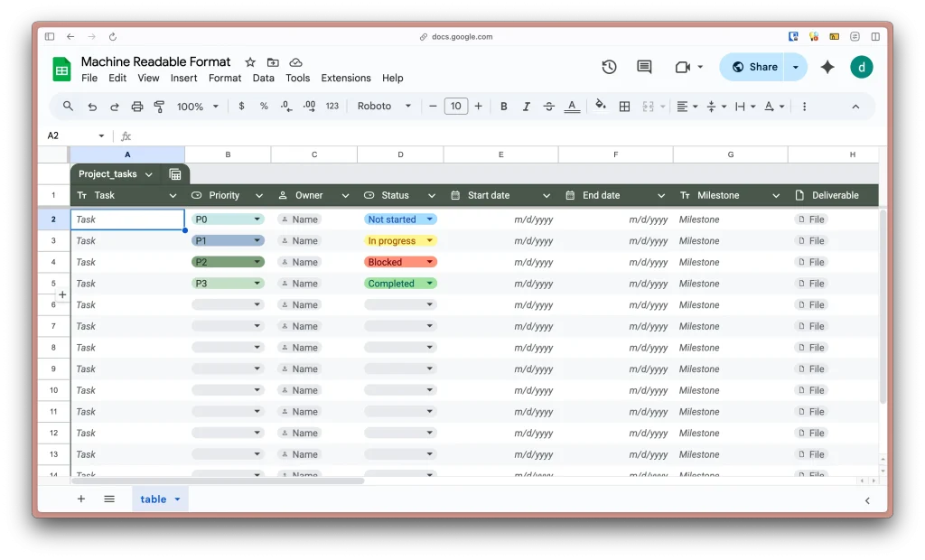Open the fill color picker

[600, 106]
